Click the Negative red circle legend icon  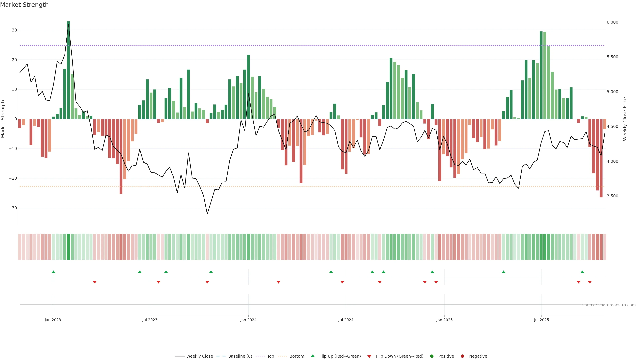[x=462, y=356]
